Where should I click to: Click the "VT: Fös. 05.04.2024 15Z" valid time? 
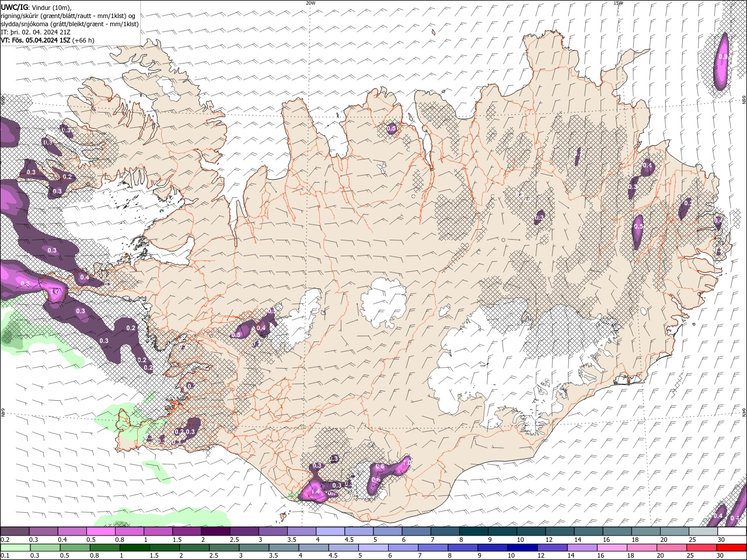pyautogui.click(x=36, y=40)
